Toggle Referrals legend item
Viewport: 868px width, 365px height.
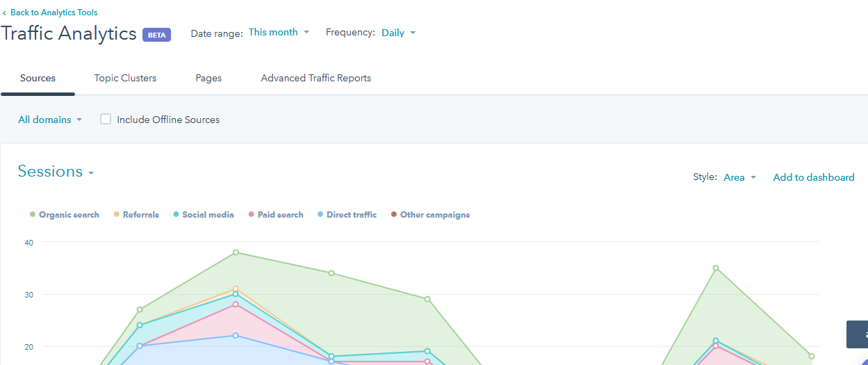coord(136,215)
